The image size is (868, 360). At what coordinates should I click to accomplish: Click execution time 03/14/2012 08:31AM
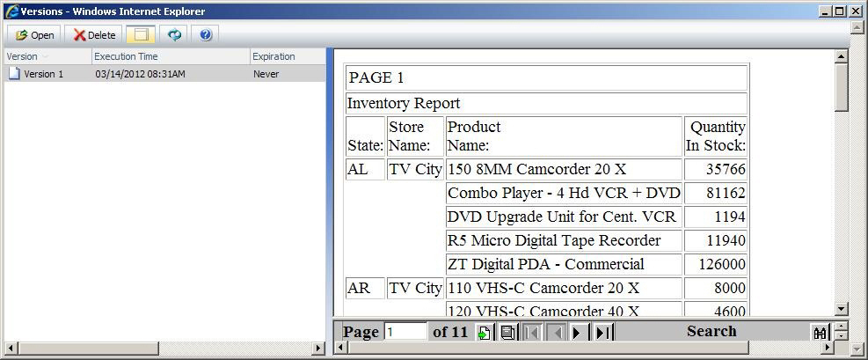coord(140,74)
